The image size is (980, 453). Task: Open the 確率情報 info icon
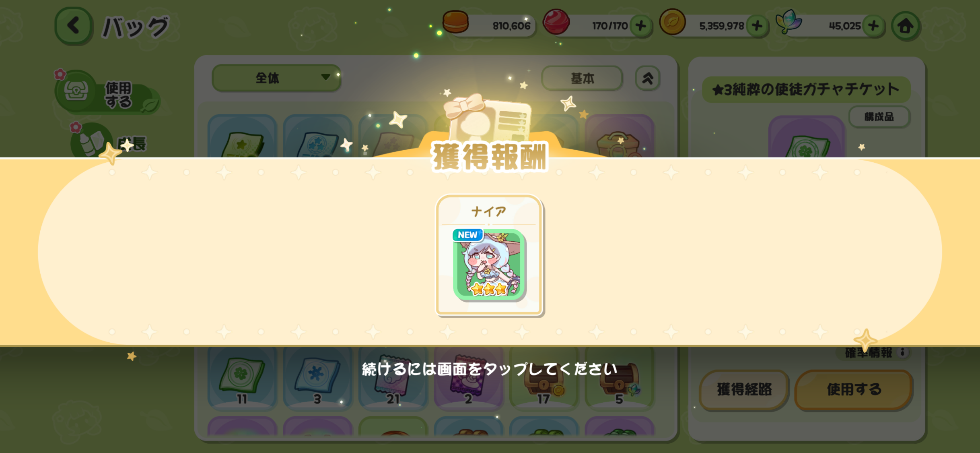(x=902, y=352)
